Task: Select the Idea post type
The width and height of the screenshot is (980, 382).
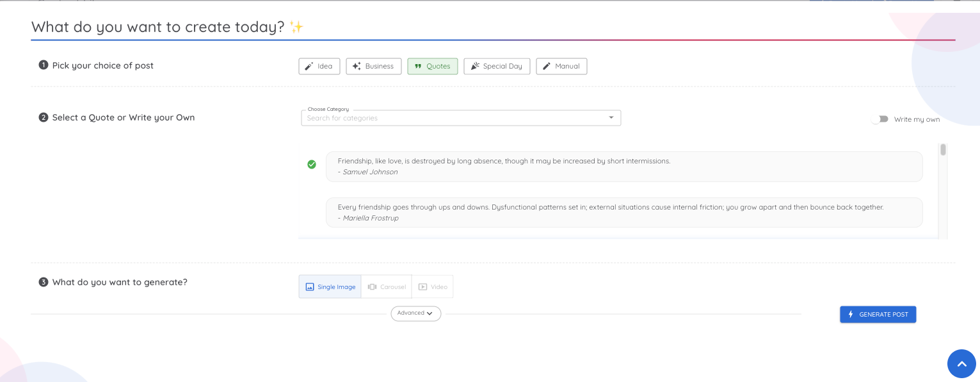Action: (x=319, y=66)
